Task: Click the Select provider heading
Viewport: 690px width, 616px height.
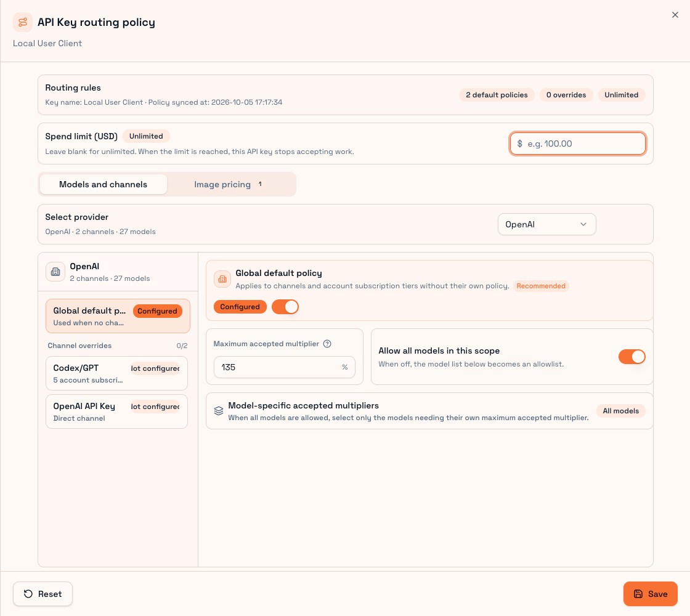Action: [76, 217]
